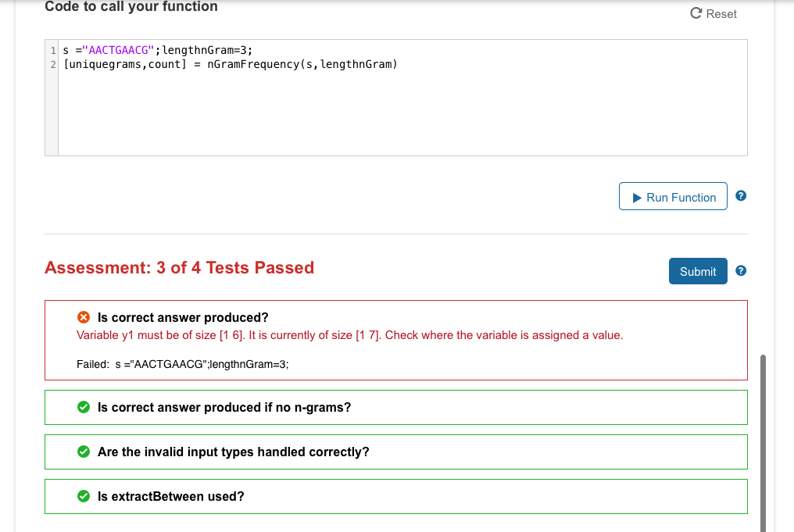The image size is (794, 532).
Task: Click green check icon for no n-grams test
Action: (x=83, y=407)
